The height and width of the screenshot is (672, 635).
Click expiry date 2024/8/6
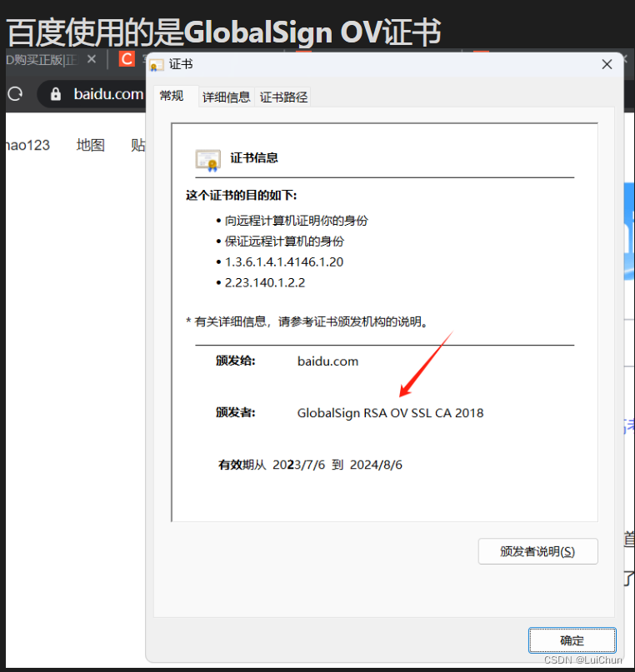pyautogui.click(x=376, y=465)
